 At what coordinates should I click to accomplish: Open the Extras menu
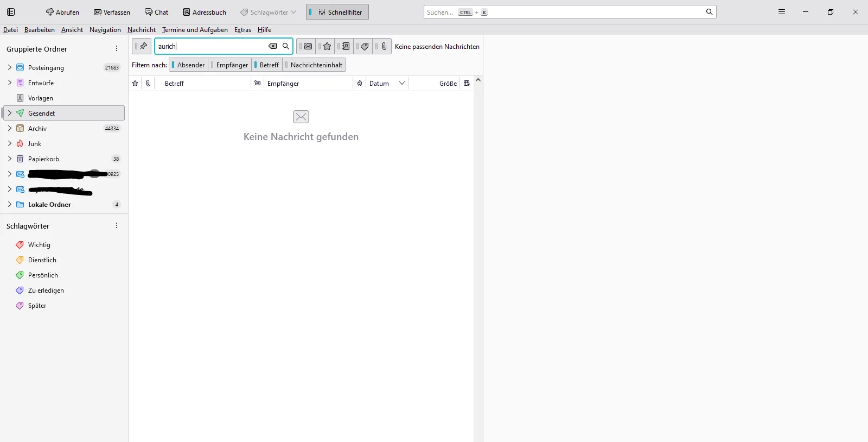pos(242,30)
